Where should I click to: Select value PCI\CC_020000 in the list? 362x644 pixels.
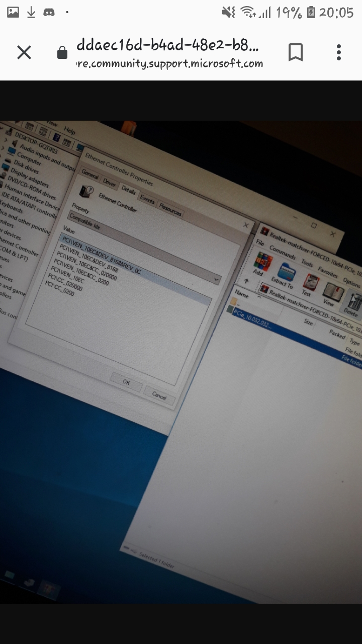(x=64, y=283)
